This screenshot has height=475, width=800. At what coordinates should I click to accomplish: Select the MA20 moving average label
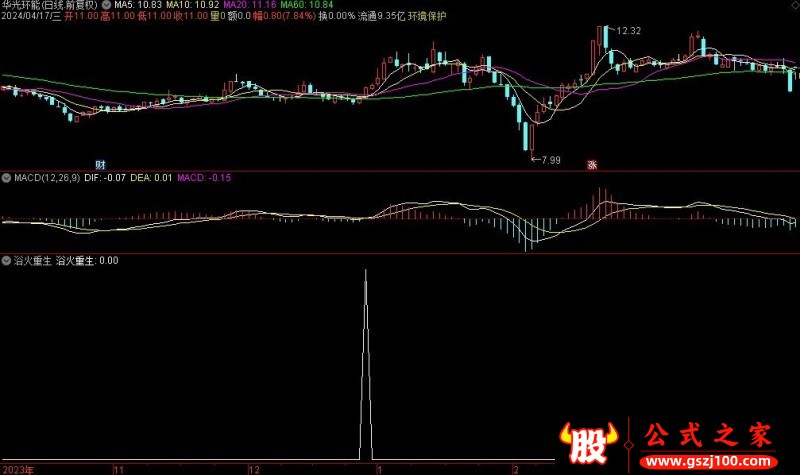(x=241, y=5)
